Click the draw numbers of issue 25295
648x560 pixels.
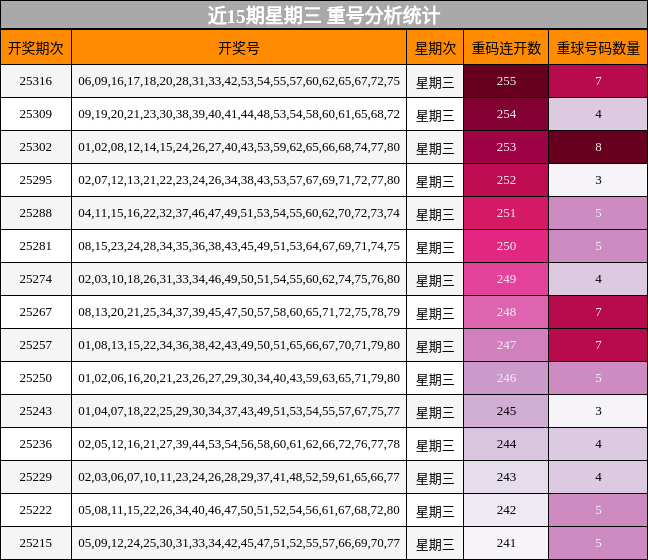239,180
